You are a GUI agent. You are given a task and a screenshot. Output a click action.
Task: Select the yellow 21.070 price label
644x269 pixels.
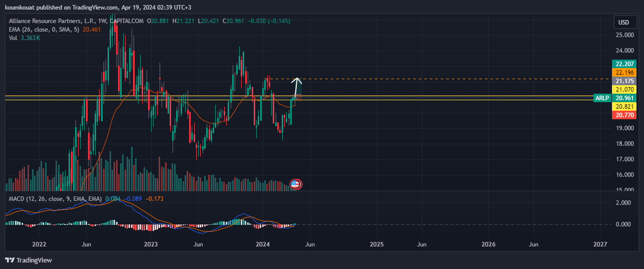pyautogui.click(x=625, y=90)
